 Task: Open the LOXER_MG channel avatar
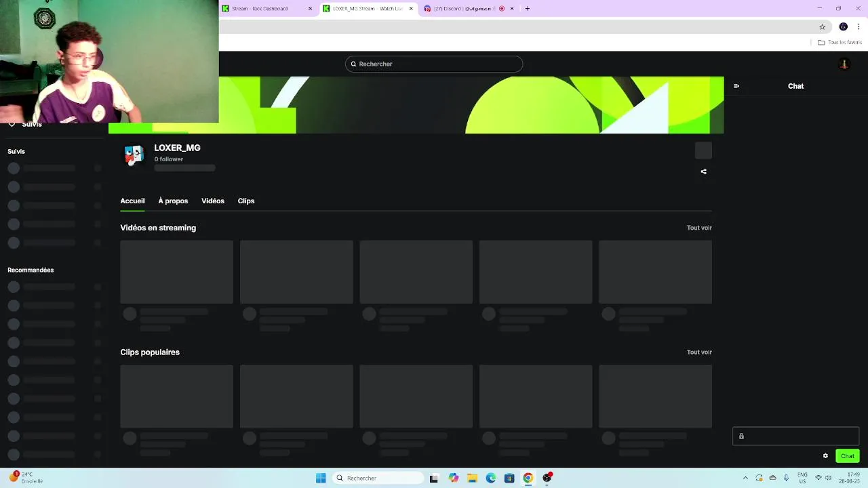tap(134, 155)
